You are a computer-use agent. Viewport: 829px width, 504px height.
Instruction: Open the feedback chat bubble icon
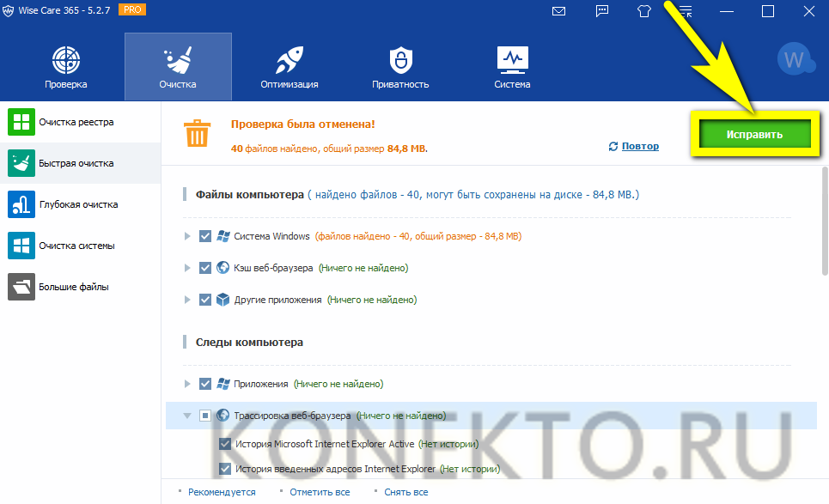[602, 11]
